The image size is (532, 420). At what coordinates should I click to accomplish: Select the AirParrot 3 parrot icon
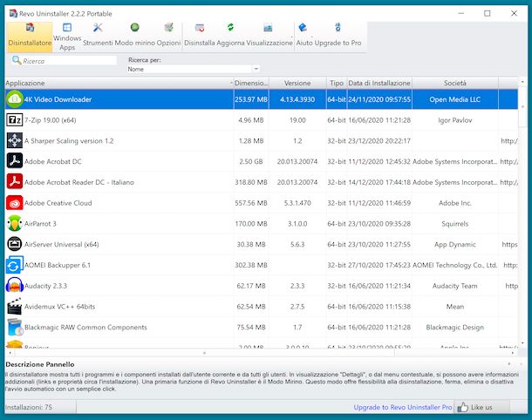(14, 223)
